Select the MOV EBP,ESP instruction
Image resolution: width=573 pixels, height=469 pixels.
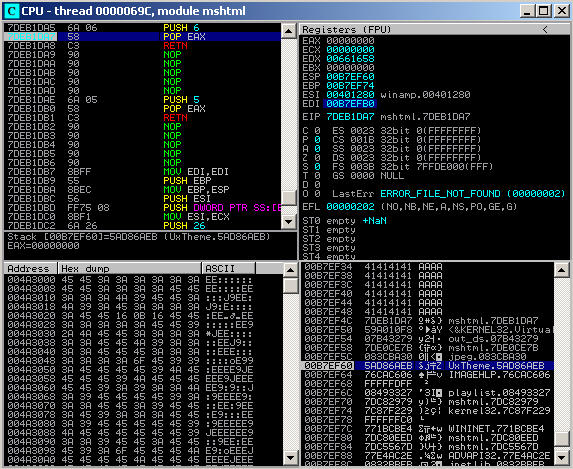pos(143,190)
